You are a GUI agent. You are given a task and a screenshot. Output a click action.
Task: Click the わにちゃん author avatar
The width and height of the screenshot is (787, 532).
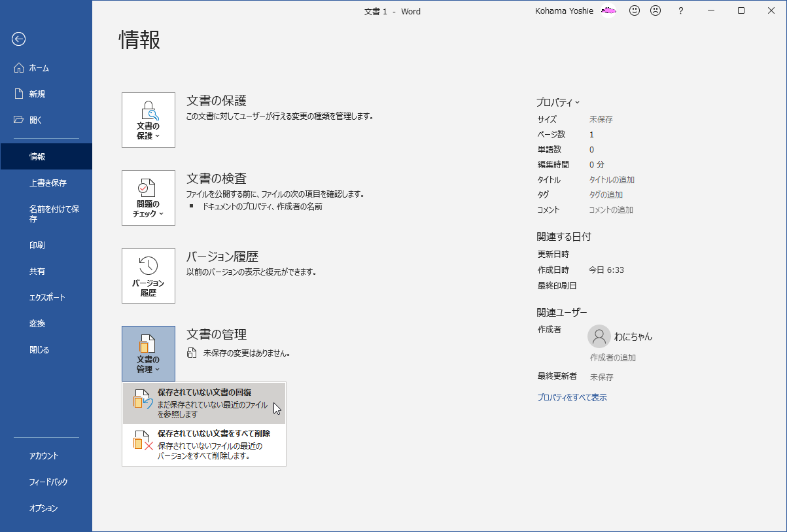598,336
